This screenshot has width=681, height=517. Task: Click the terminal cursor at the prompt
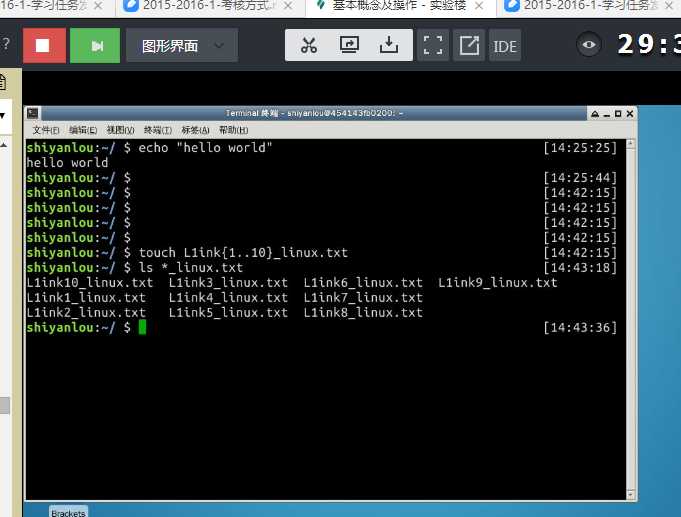pyautogui.click(x=142, y=327)
